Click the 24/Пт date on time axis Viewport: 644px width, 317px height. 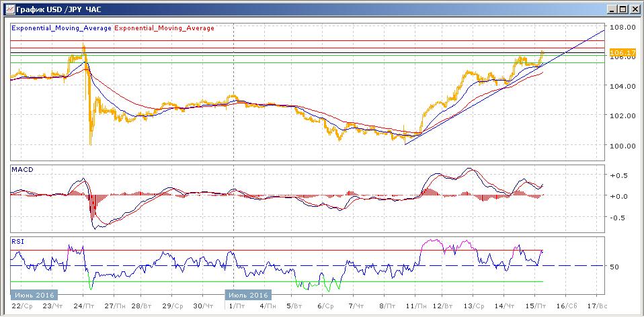(84, 306)
